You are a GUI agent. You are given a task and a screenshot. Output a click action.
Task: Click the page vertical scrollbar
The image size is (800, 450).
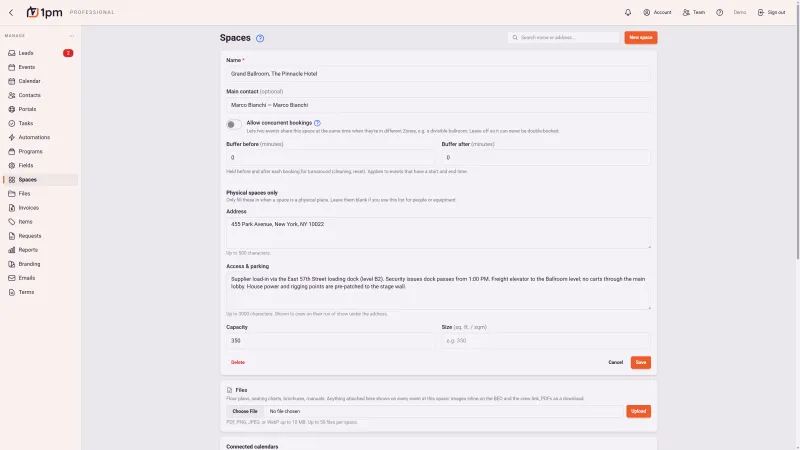tap(797, 131)
